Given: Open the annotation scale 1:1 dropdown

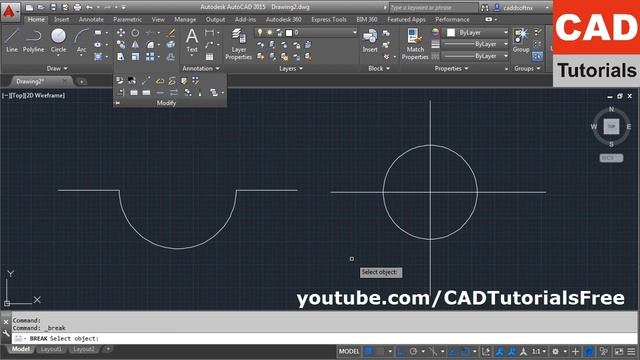Looking at the screenshot, I should 539,351.
